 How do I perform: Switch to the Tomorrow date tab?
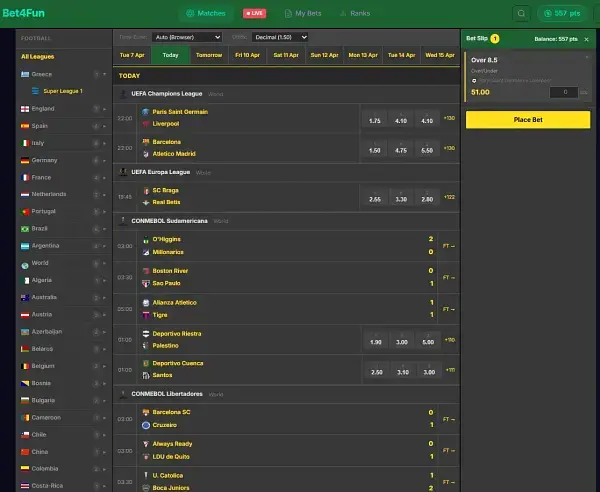[x=209, y=55]
